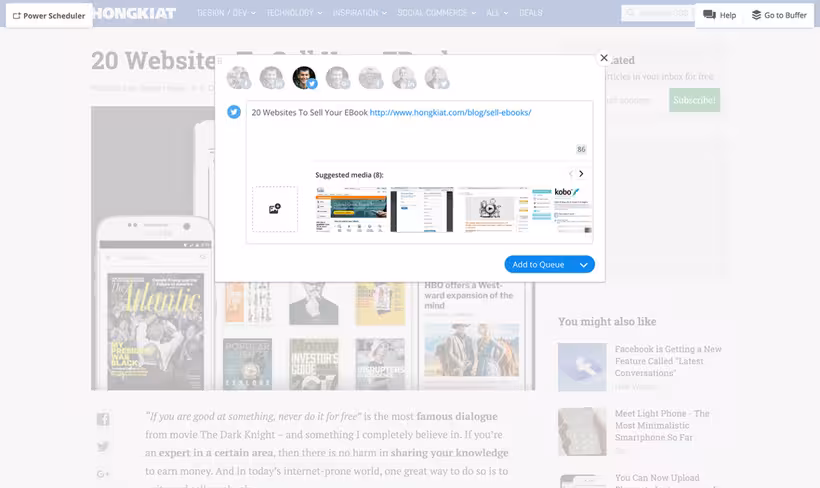The height and width of the screenshot is (488, 820).
Task: Open Help chat
Action: point(720,15)
